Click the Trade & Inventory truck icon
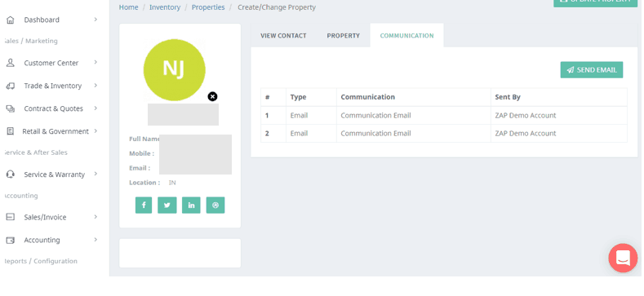The height and width of the screenshot is (296, 644). [11, 86]
